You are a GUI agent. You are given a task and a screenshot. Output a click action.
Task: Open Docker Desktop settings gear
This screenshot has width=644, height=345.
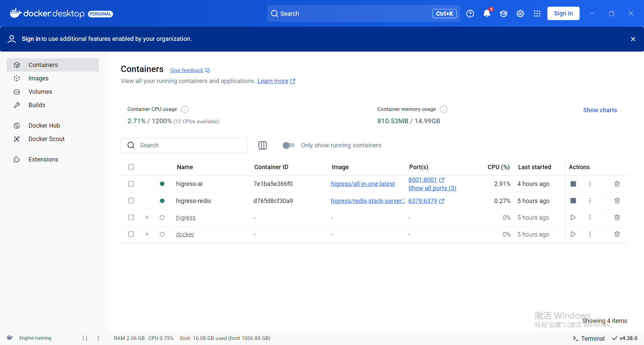click(x=520, y=14)
